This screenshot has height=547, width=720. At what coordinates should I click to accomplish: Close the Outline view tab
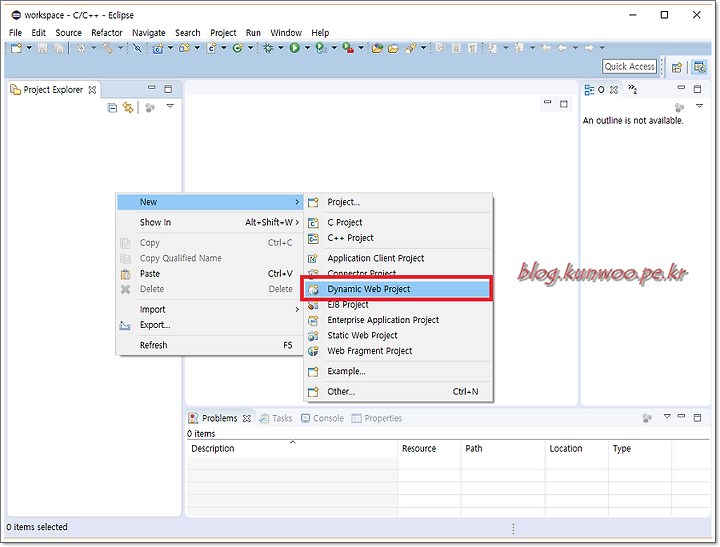(x=614, y=90)
